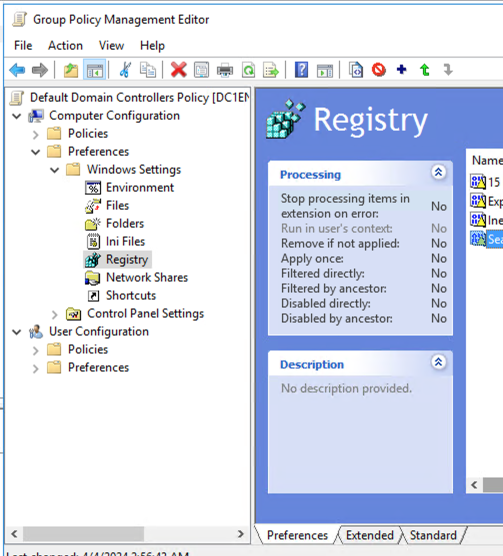Click the blue plus Add item icon
Viewport: 503px width, 556px height.
click(401, 69)
